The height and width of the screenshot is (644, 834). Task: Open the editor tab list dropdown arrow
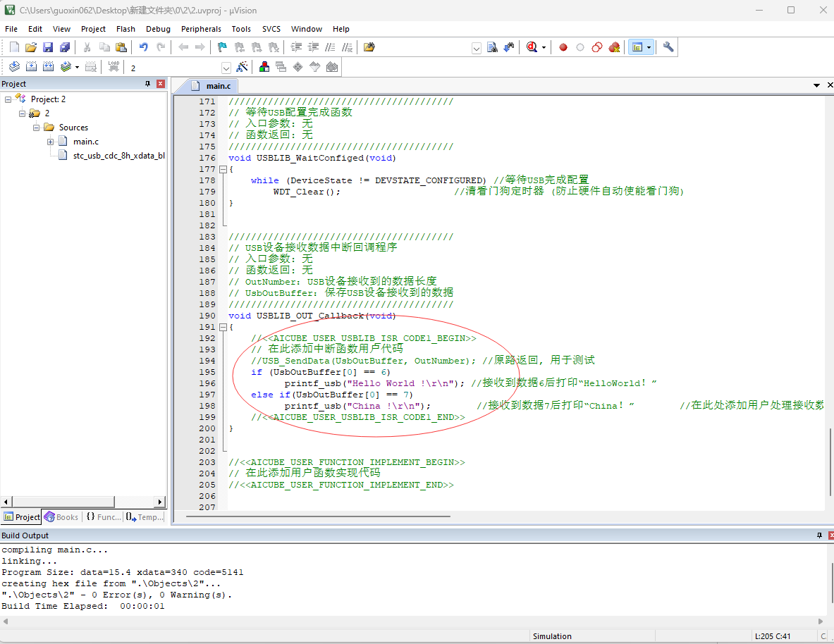(816, 85)
